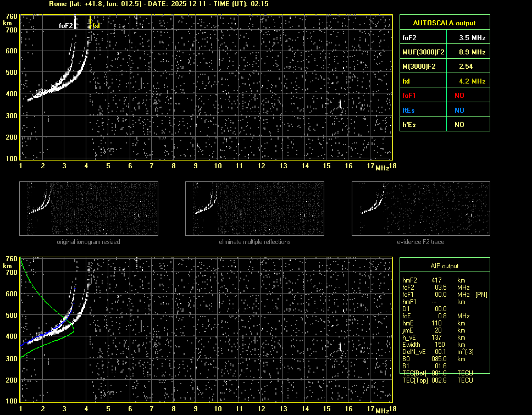
Task: Click the yellow fxI marker on top ionogram
Action: [x=95, y=25]
